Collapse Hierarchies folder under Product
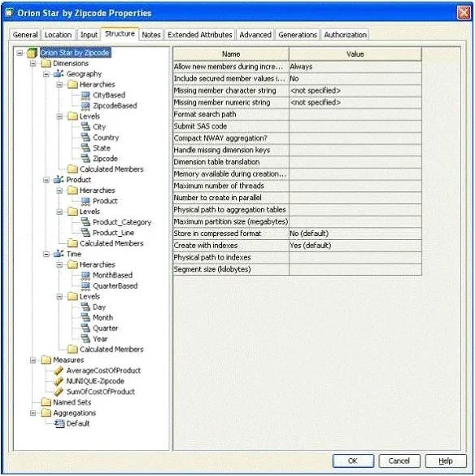 click(x=59, y=190)
